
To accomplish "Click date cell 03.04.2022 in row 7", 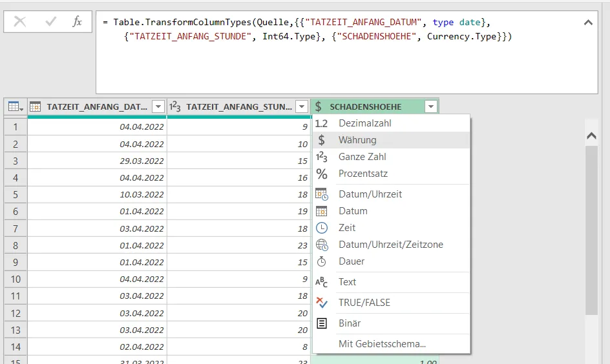I will 98,228.
